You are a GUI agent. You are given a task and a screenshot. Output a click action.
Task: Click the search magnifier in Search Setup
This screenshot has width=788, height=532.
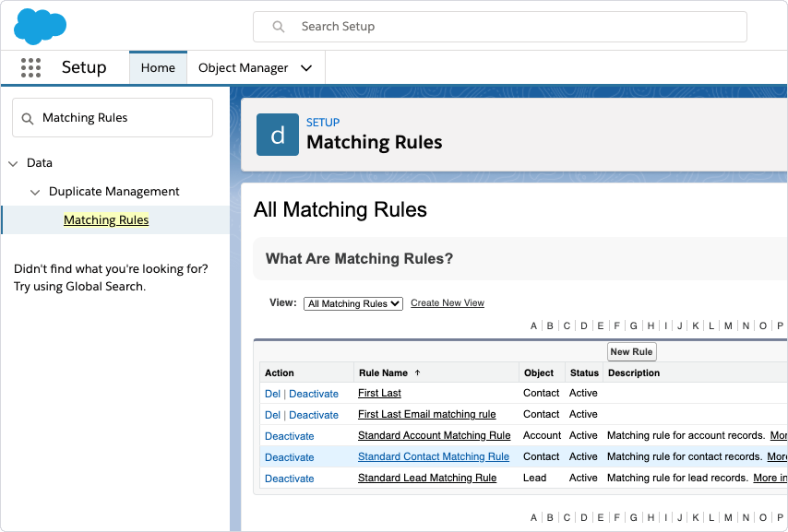278,27
